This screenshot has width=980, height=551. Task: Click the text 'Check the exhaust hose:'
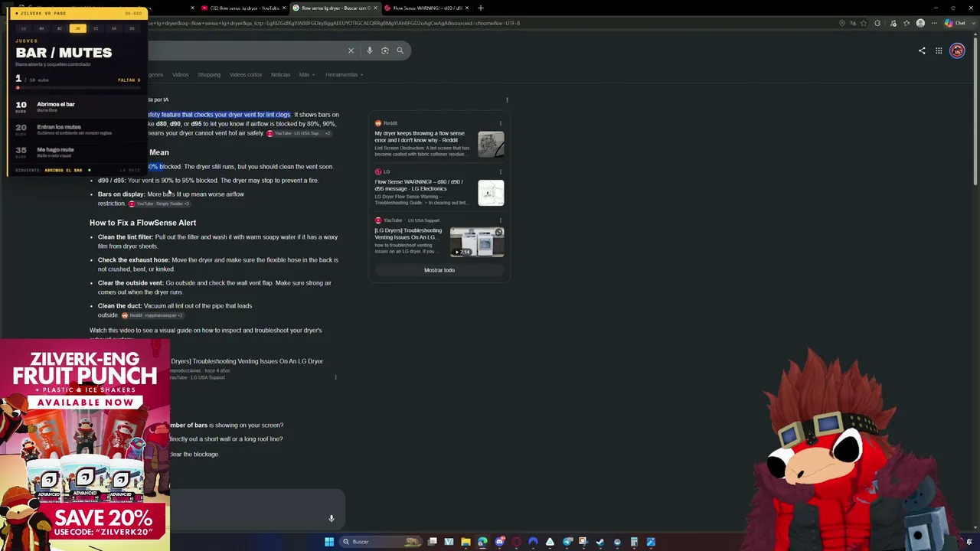[x=134, y=260]
